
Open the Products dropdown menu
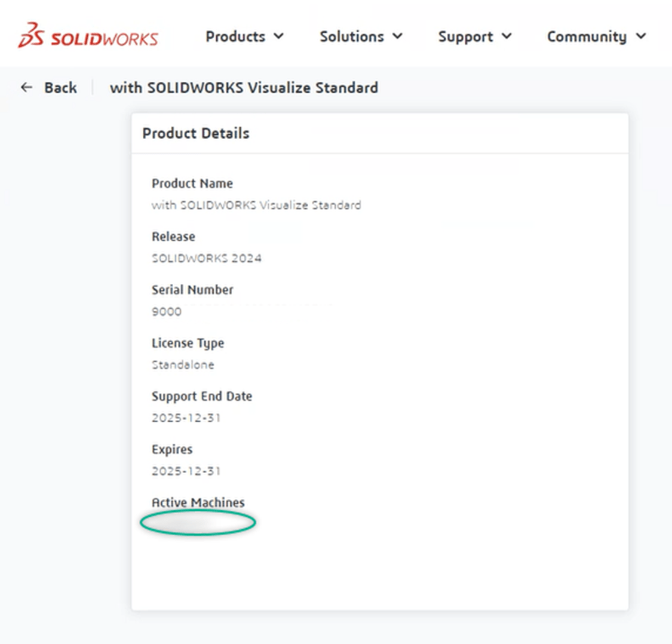click(235, 37)
